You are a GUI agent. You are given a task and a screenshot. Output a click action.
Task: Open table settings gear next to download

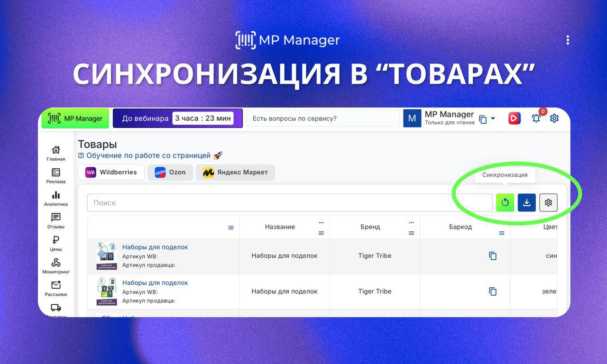click(x=548, y=203)
